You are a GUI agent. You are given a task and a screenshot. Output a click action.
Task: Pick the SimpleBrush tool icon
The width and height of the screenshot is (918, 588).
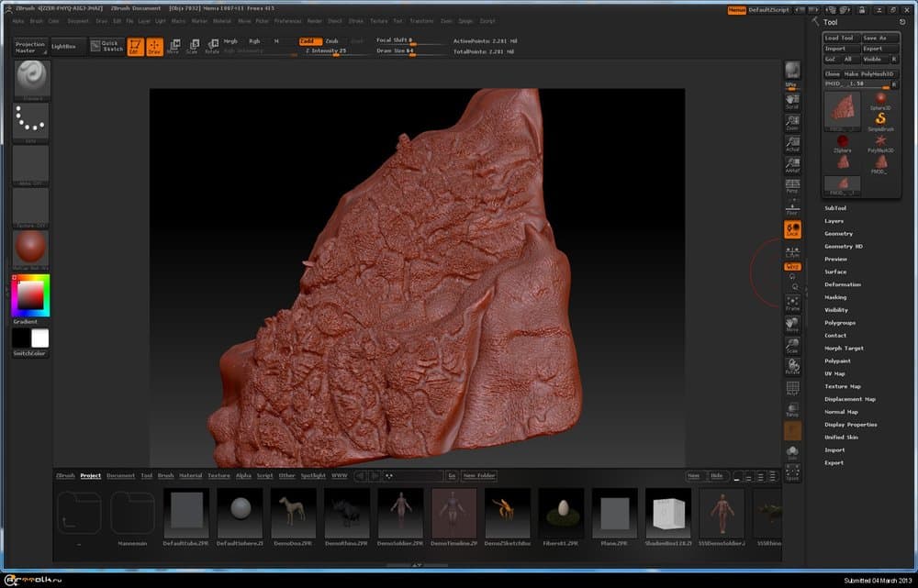point(880,120)
